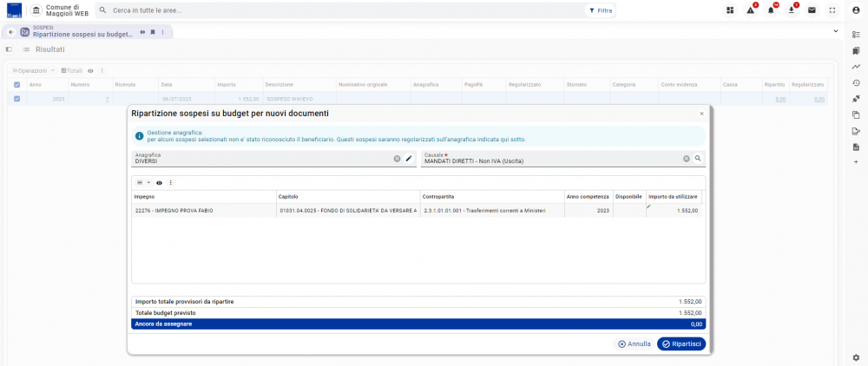
Task: Open the trend chart icon in right sidebar
Action: 856,67
